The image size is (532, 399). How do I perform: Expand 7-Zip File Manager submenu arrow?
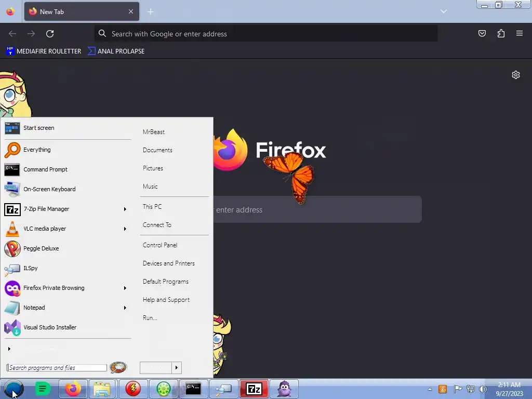pyautogui.click(x=125, y=209)
